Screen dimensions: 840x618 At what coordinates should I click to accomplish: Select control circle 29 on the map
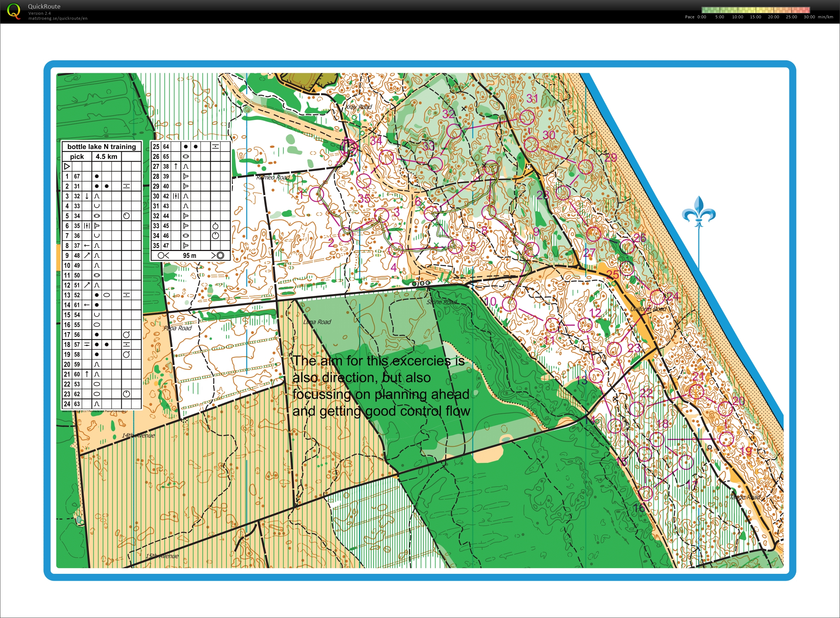pyautogui.click(x=586, y=167)
